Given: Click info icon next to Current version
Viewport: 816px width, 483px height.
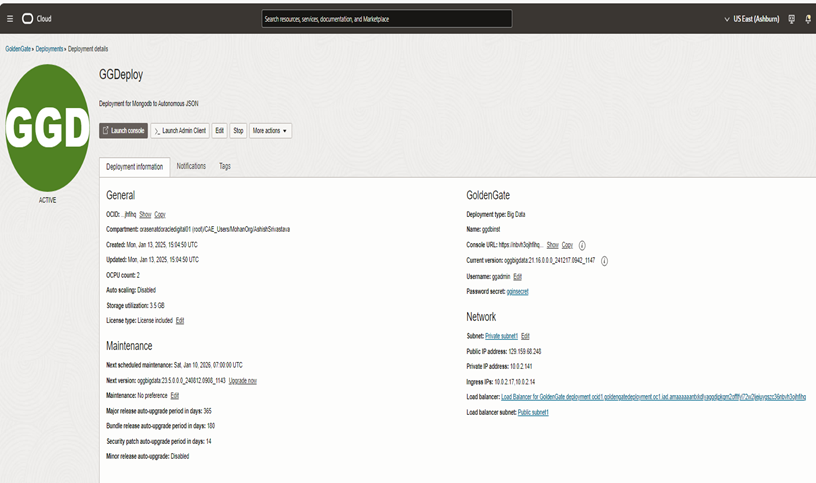Looking at the screenshot, I should pyautogui.click(x=604, y=261).
